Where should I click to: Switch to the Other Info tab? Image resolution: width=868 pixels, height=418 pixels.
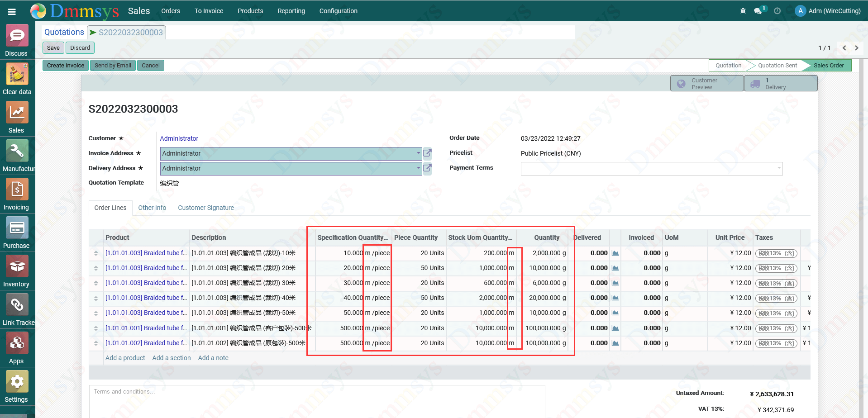pos(152,208)
